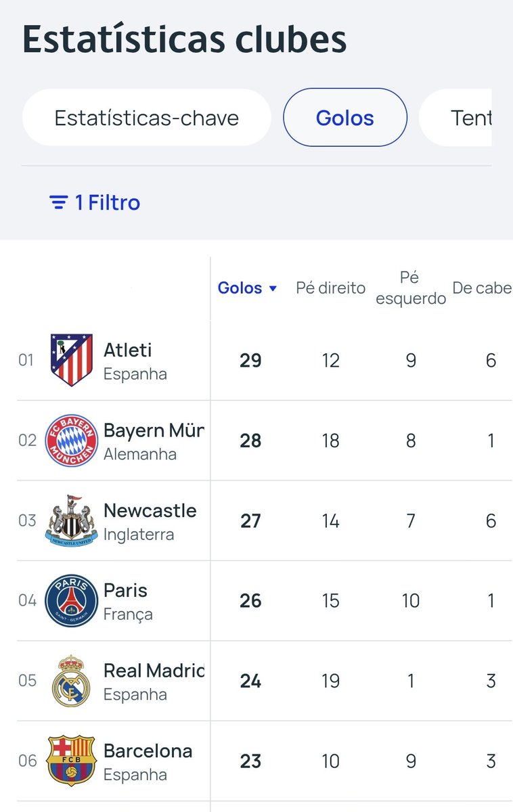Screen dimensions: 513x812
Task: Select the Golos tab
Action: (x=344, y=118)
